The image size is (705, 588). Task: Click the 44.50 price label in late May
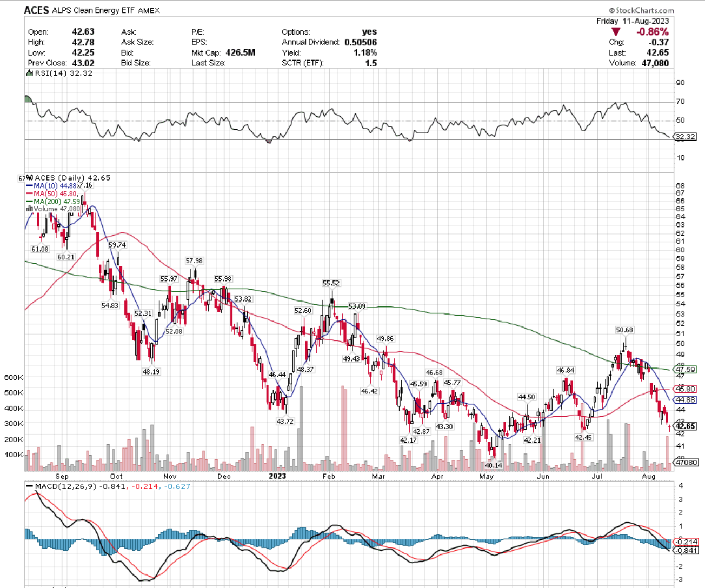(527, 397)
